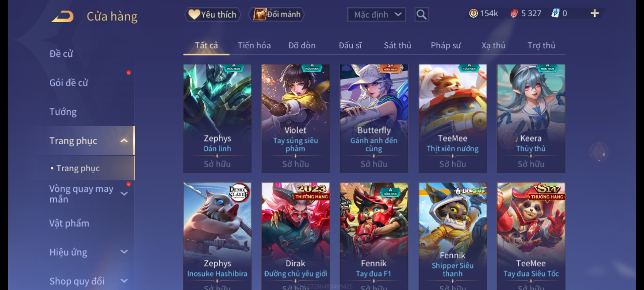This screenshot has width=644, height=290.
Task: Open Yêu thích heart favorites
Action: click(213, 15)
